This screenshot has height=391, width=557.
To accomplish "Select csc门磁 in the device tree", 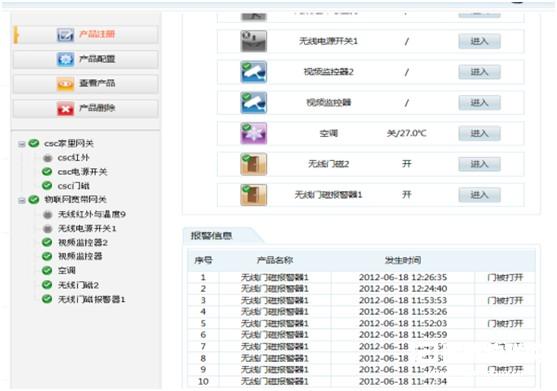I will (74, 186).
